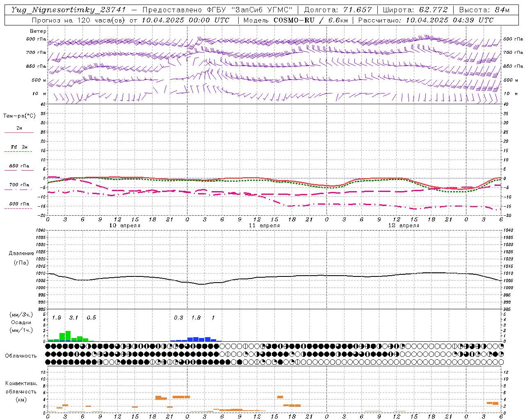Click the 'Долгота: 71.657' header field
Image resolution: width=525 pixels, height=420 pixels.
click(338, 10)
